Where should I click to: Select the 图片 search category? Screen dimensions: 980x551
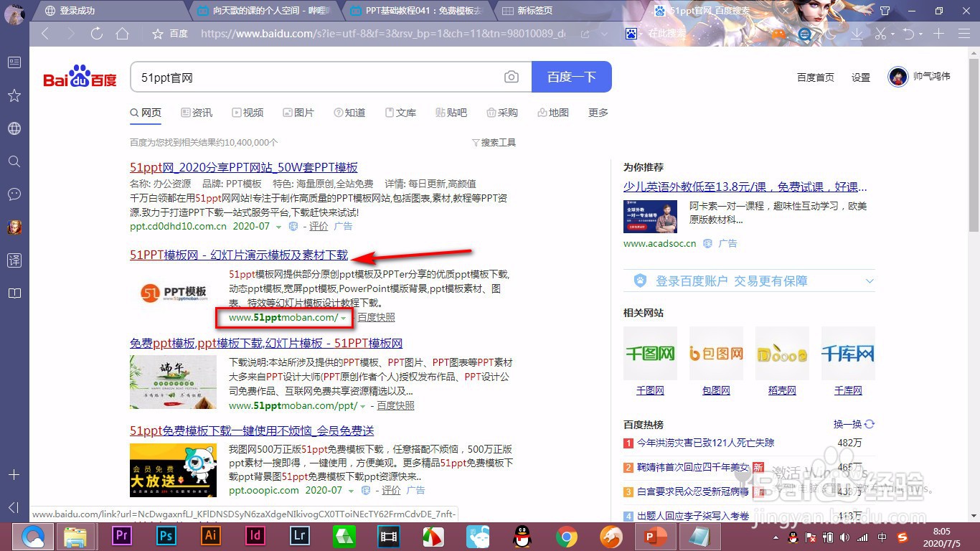(x=298, y=113)
